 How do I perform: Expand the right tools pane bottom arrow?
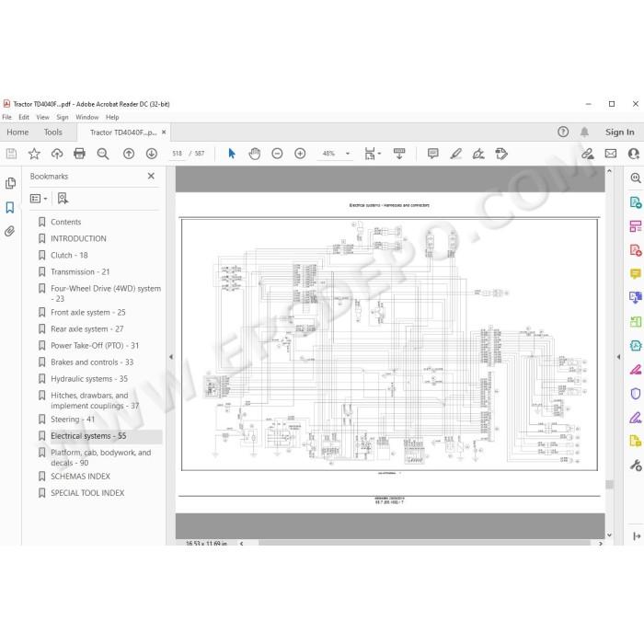coord(637,536)
